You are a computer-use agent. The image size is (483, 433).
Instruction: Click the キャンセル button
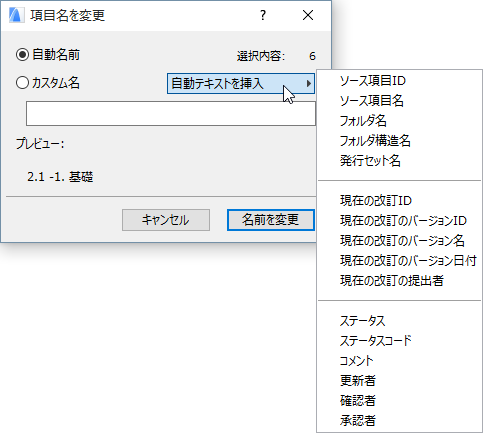pyautogui.click(x=166, y=220)
